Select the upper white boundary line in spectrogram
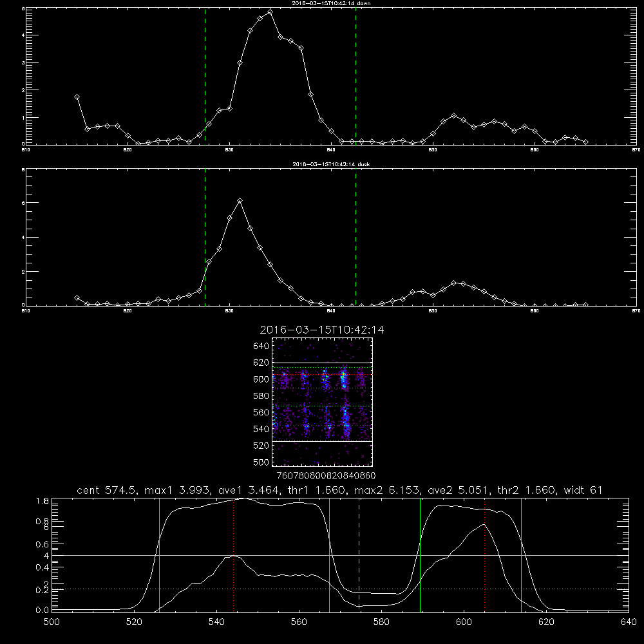644x644 pixels. (322, 363)
